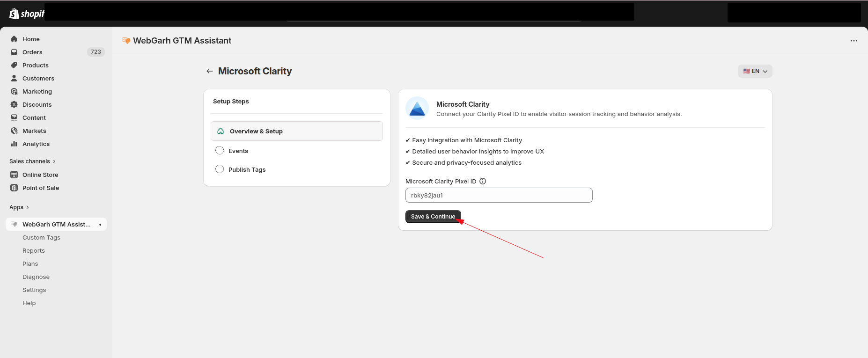
Task: Open the Point of Sale channel link
Action: 41,188
